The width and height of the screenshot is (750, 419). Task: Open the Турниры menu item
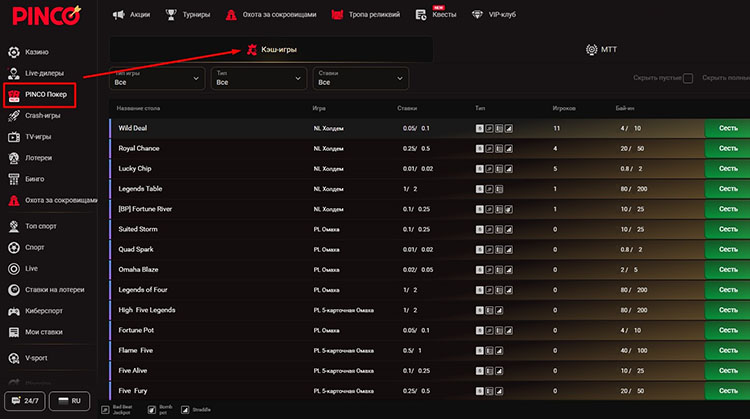click(x=188, y=15)
